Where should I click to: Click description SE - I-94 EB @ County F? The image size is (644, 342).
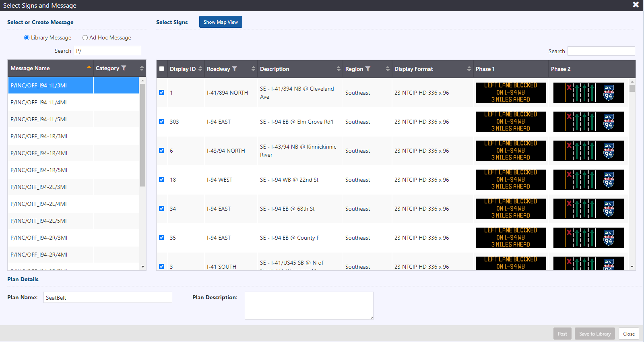point(289,238)
